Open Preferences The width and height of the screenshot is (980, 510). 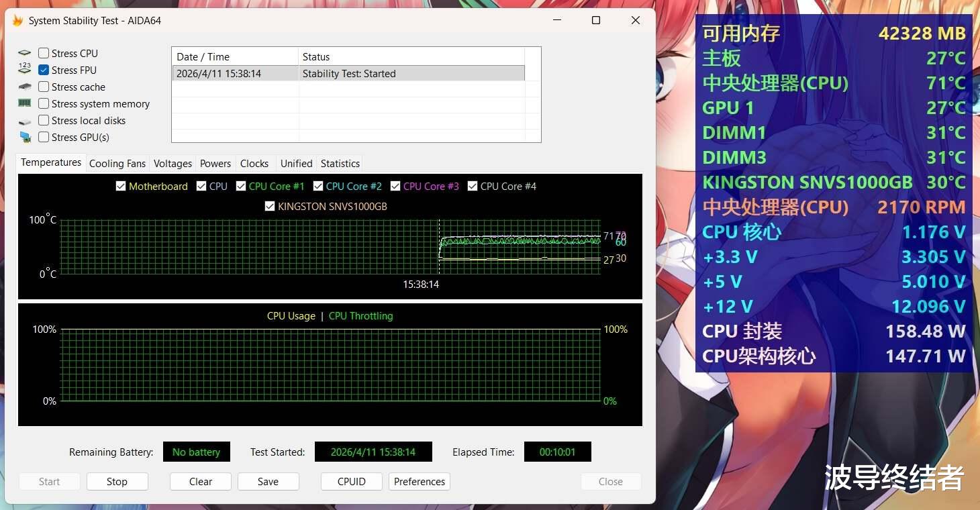click(420, 481)
